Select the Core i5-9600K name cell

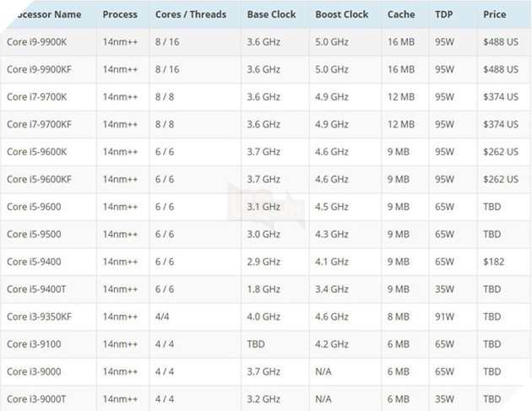36,152
